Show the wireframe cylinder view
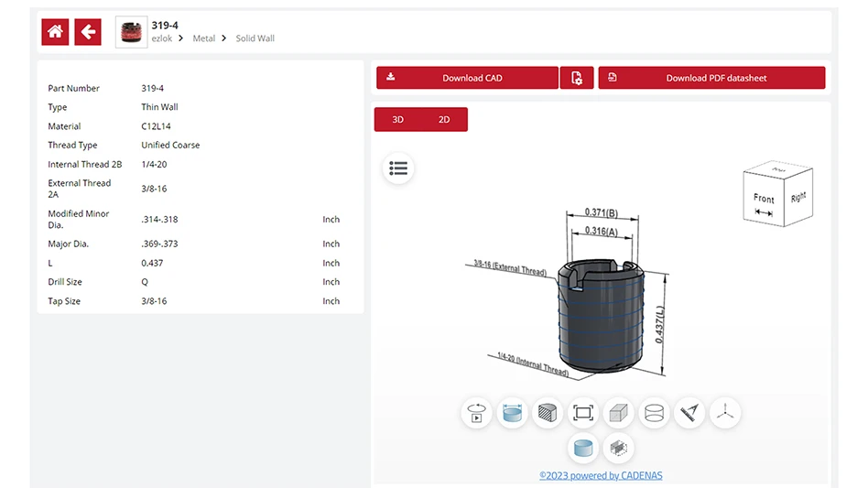Viewport: 868px width, 488px height. click(654, 413)
